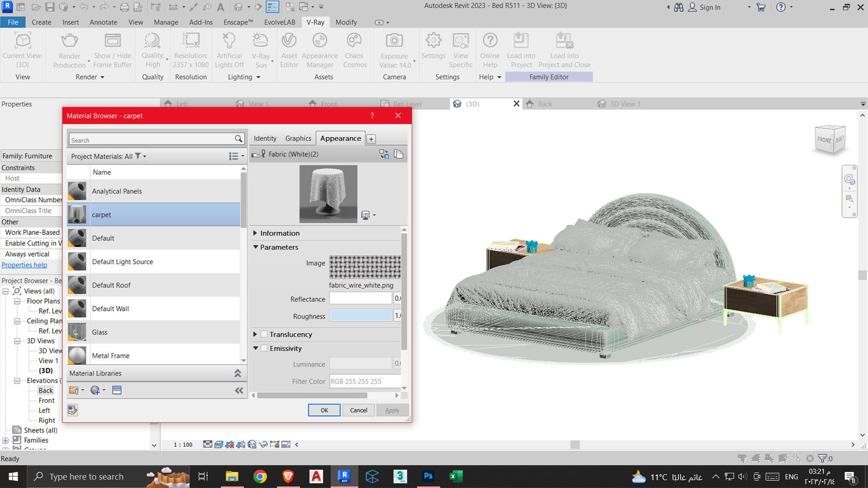Click the Exposure Value camera icon
The image size is (868, 488).
(x=394, y=41)
